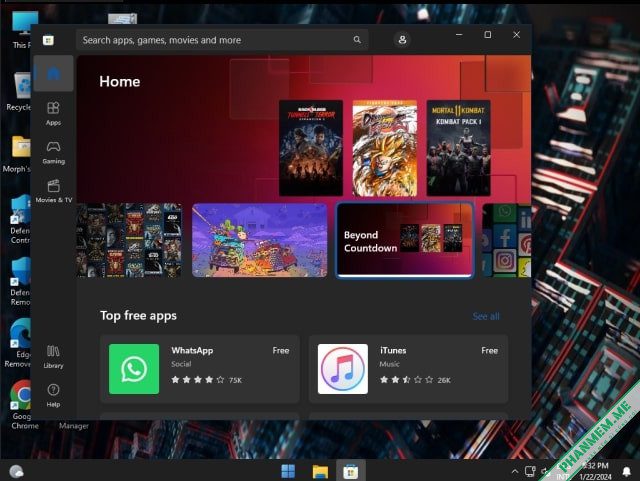This screenshot has width=640, height=481.
Task: Expand hidden system tray icons chevron
Action: (x=515, y=472)
